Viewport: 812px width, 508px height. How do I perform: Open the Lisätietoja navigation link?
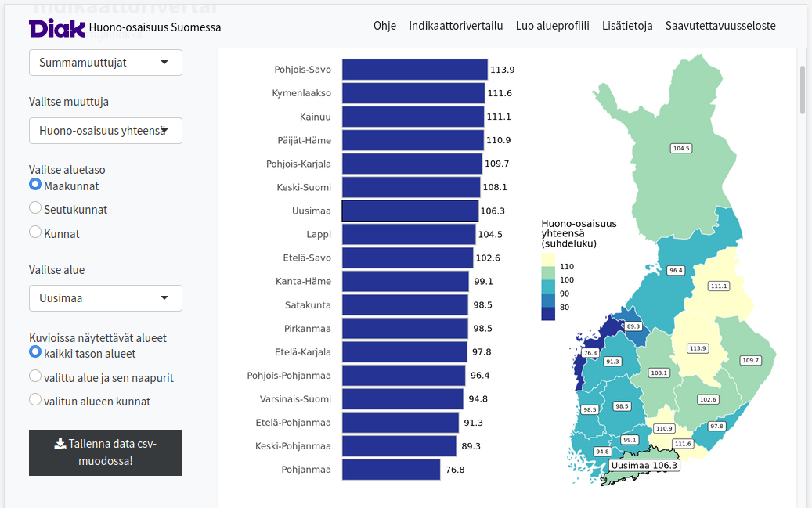627,26
